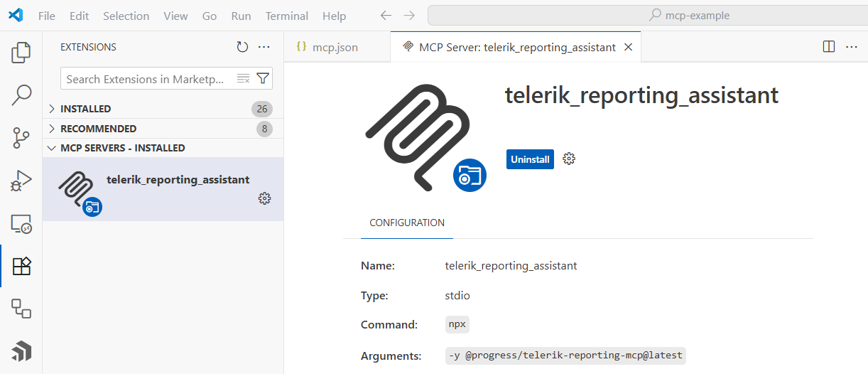The image size is (868, 374).
Task: Open the linked-boxes view icon in activity bar
Action: (21, 309)
